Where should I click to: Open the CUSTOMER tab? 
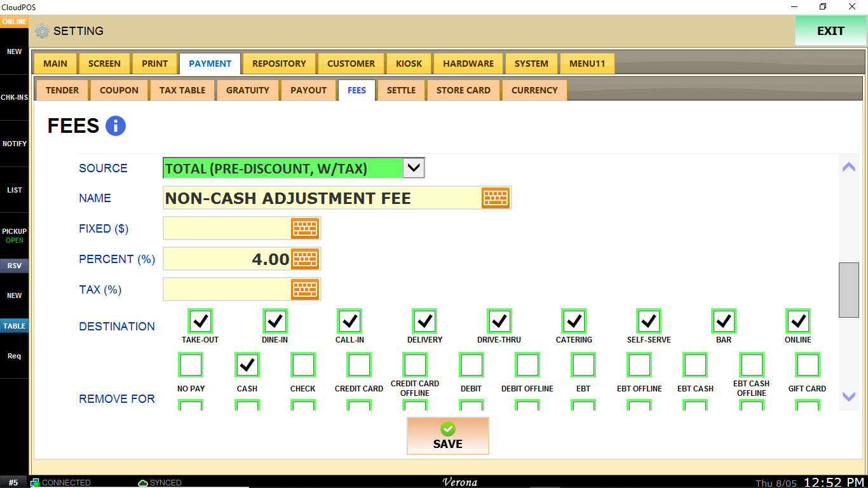point(351,64)
